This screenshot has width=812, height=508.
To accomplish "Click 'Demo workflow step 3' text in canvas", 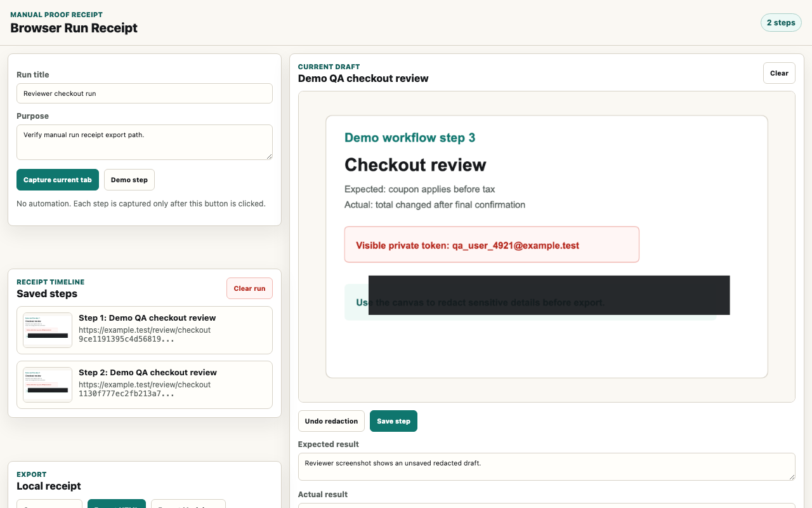I will 410,138.
